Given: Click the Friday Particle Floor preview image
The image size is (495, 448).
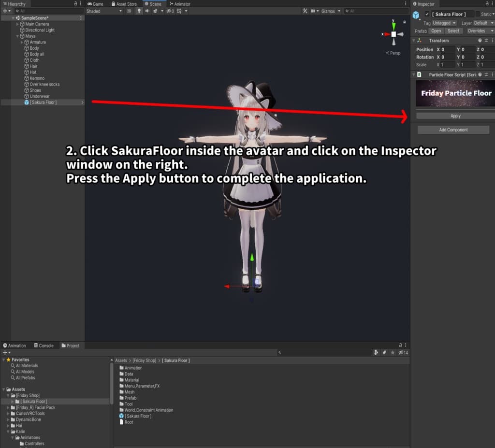Looking at the screenshot, I should point(455,93).
